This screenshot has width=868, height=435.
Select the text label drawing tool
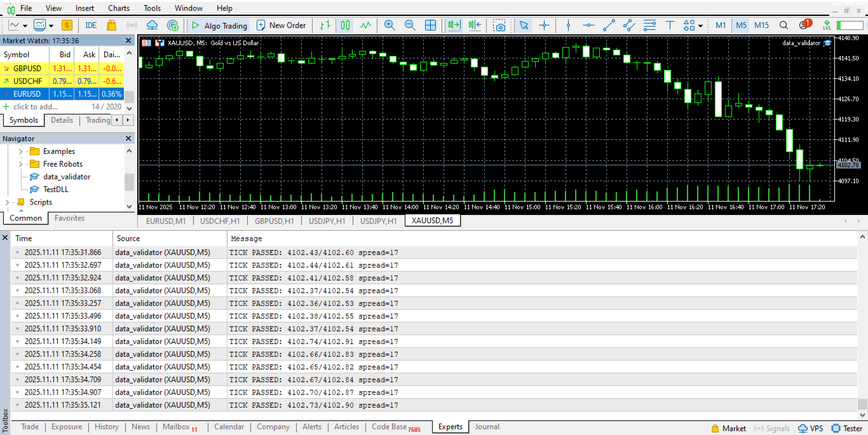coord(670,25)
